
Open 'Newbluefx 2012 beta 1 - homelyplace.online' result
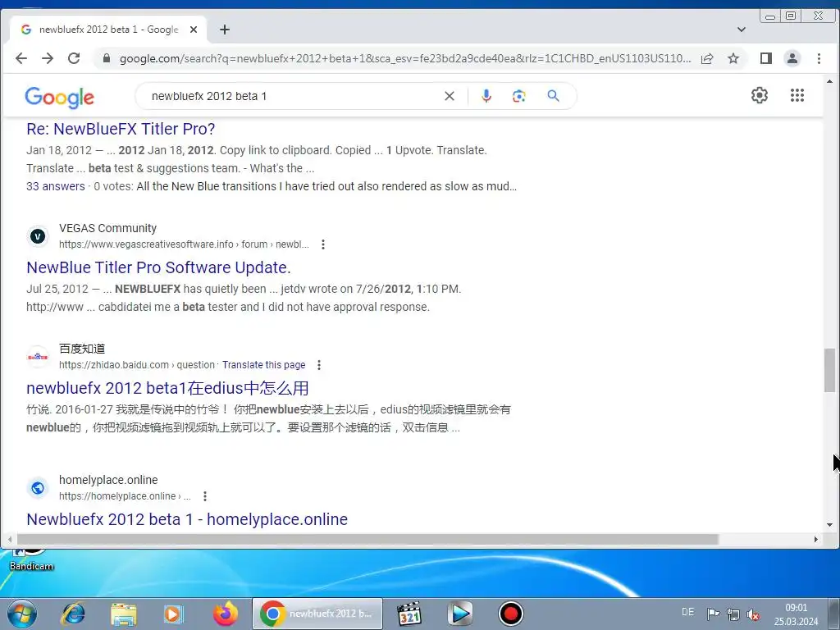(x=187, y=519)
